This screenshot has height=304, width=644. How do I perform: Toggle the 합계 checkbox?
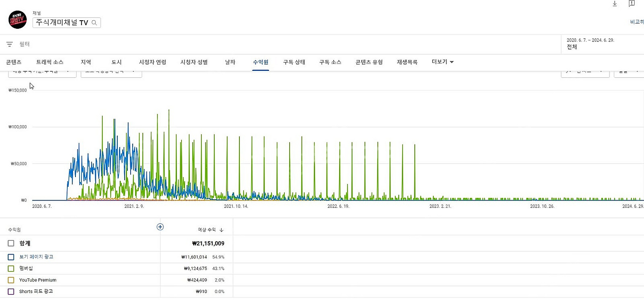pos(11,243)
